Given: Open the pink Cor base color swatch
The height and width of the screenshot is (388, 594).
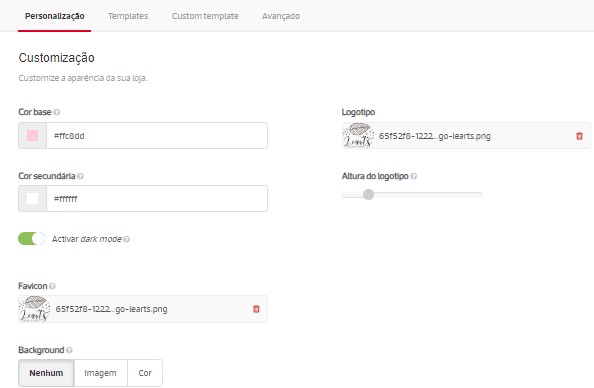Looking at the screenshot, I should (x=33, y=135).
